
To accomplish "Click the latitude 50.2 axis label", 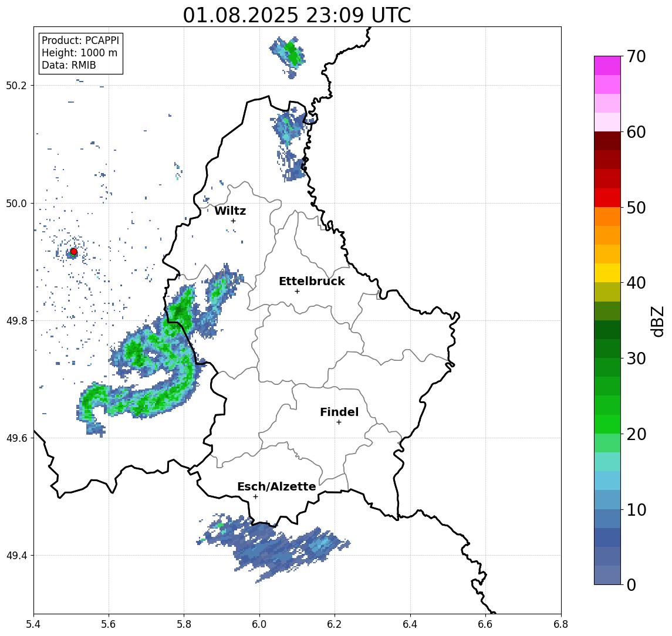I will (16, 85).
